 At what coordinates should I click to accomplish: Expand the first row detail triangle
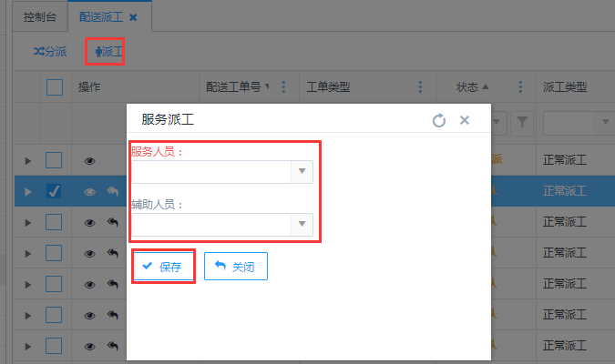click(x=27, y=161)
